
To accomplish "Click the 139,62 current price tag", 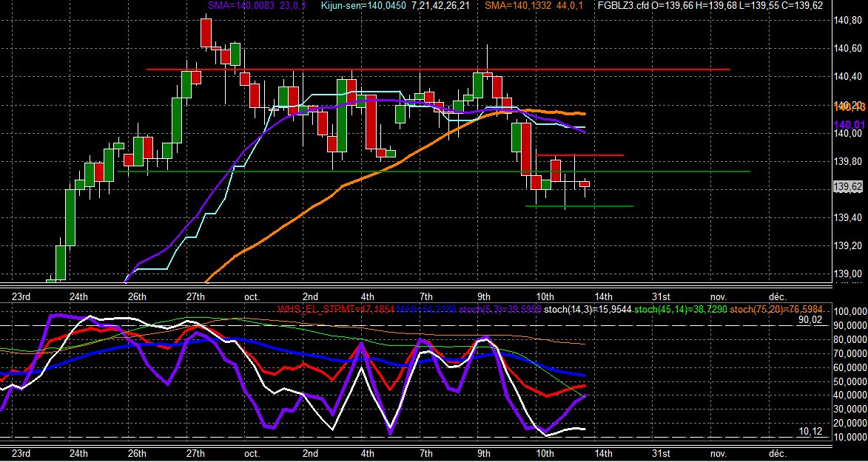I will tap(847, 187).
